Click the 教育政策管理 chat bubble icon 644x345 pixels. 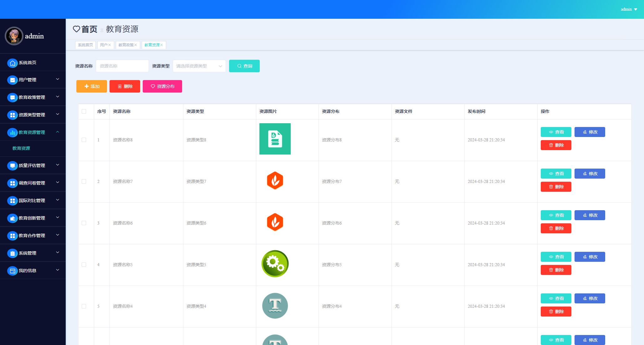click(x=12, y=98)
